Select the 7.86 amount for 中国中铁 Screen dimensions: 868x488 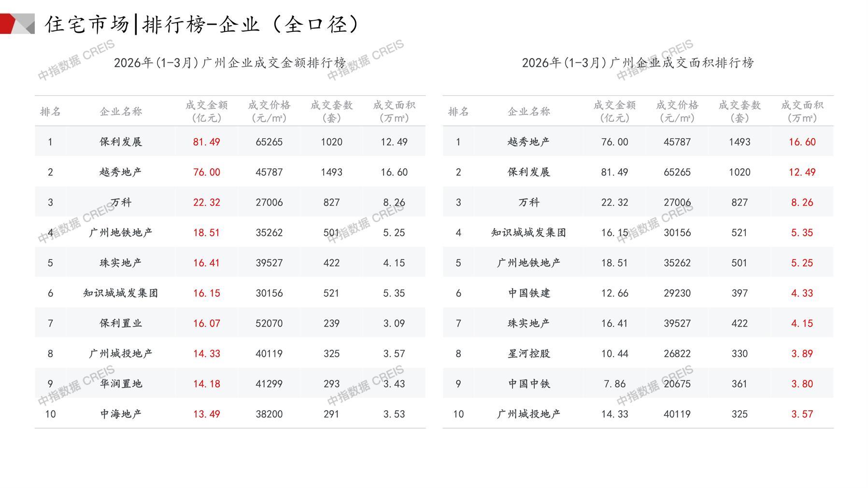click(614, 384)
